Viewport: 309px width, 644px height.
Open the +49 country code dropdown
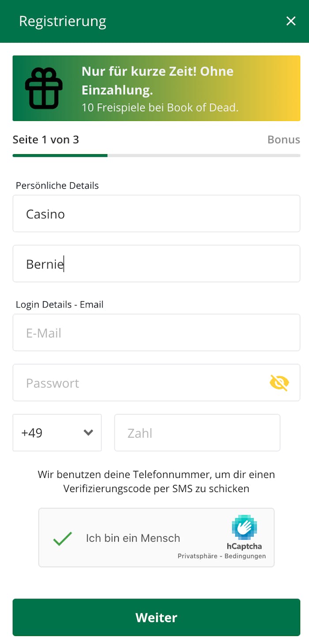(57, 433)
